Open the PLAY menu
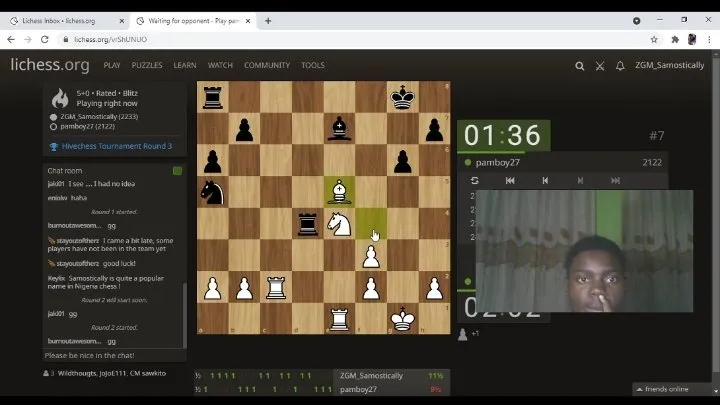The image size is (720, 405). (x=112, y=65)
